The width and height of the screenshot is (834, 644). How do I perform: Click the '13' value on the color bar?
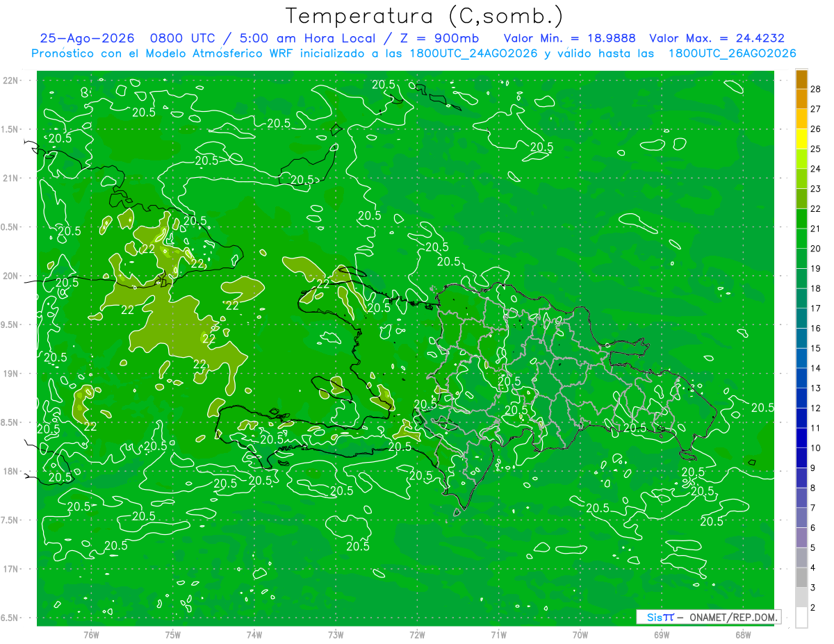[816, 388]
